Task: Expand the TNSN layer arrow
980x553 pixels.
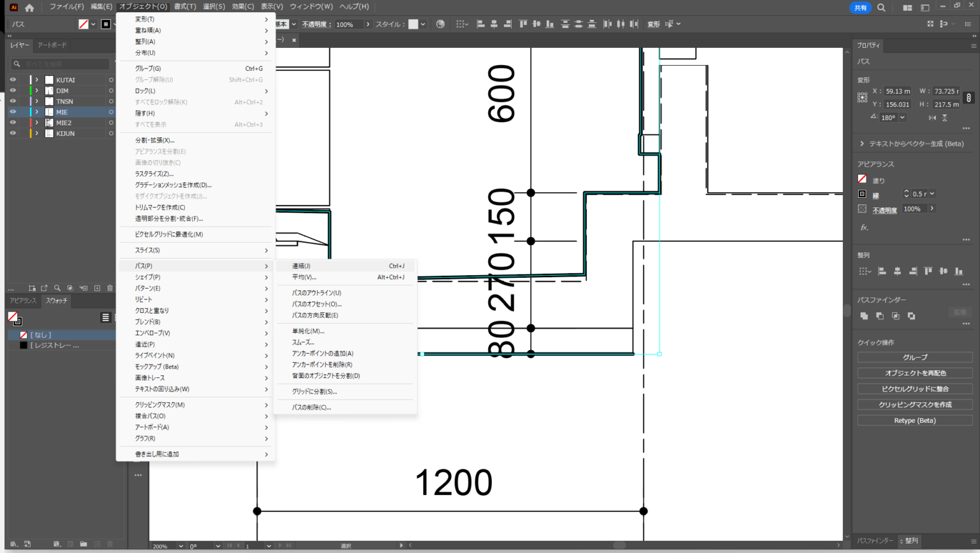Action: click(37, 102)
